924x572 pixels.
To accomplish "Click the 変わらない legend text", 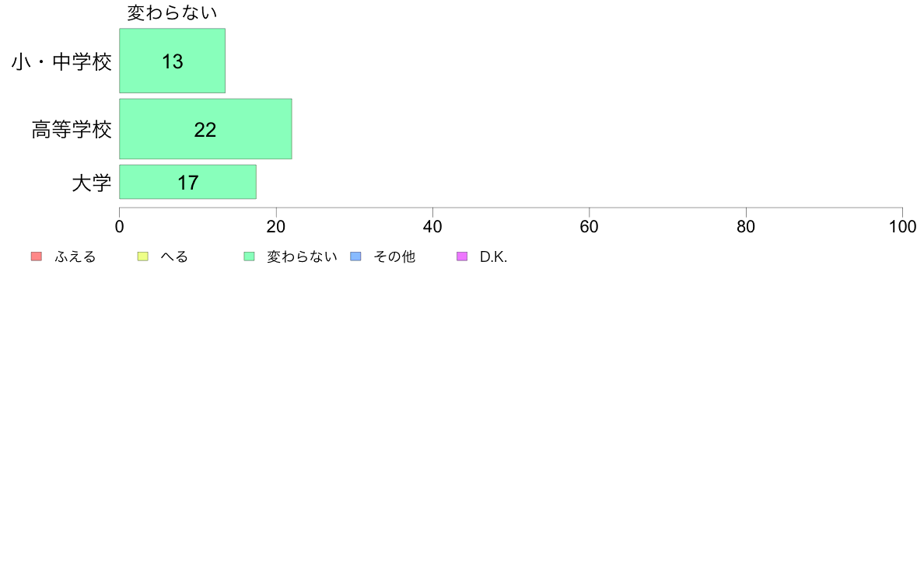I will (x=303, y=256).
